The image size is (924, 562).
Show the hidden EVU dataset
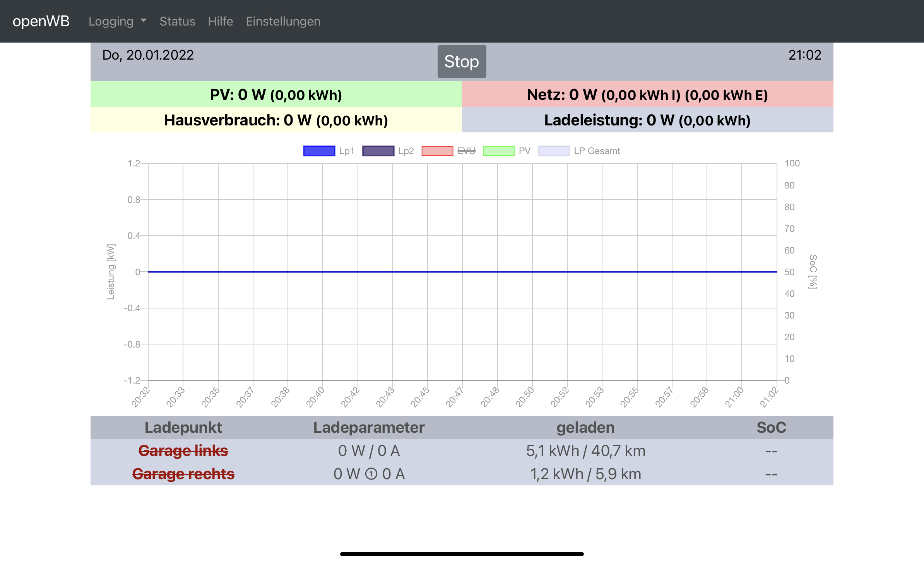coord(466,151)
